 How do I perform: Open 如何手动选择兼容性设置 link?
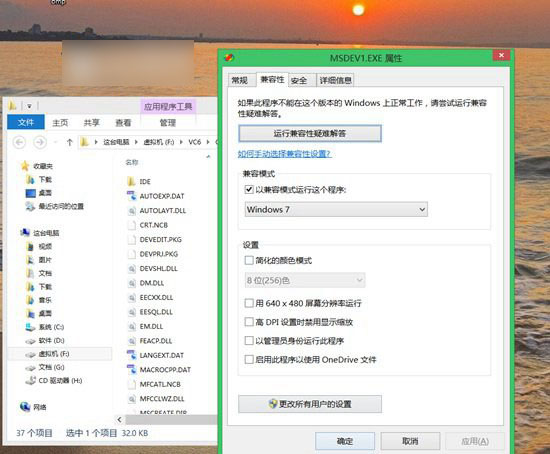coord(284,154)
